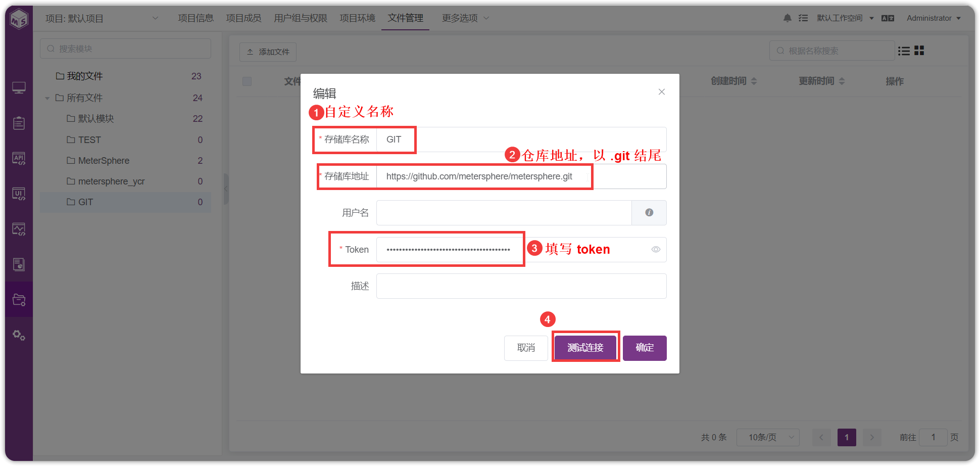Select the metersphere_ycr folder in tree
The height and width of the screenshot is (466, 980).
125,181
